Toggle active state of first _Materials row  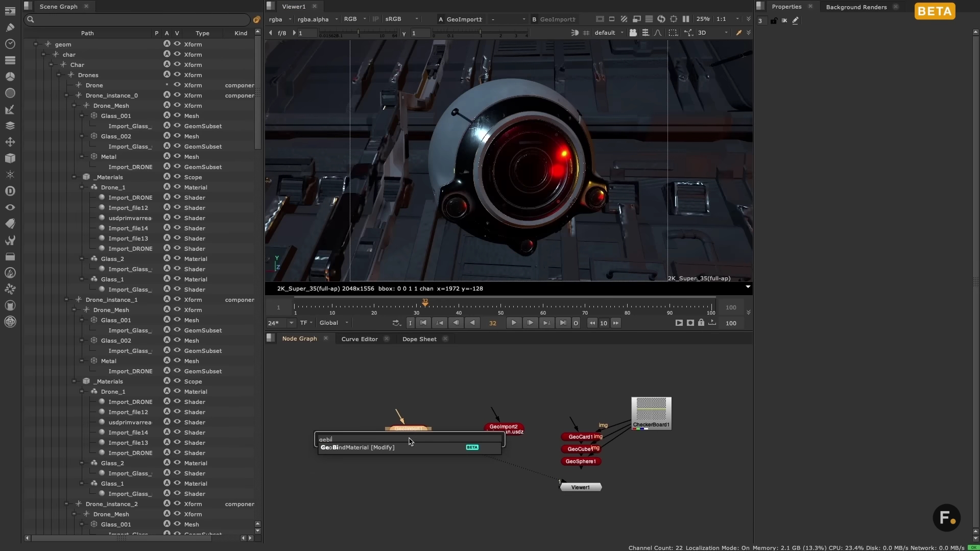(x=167, y=177)
